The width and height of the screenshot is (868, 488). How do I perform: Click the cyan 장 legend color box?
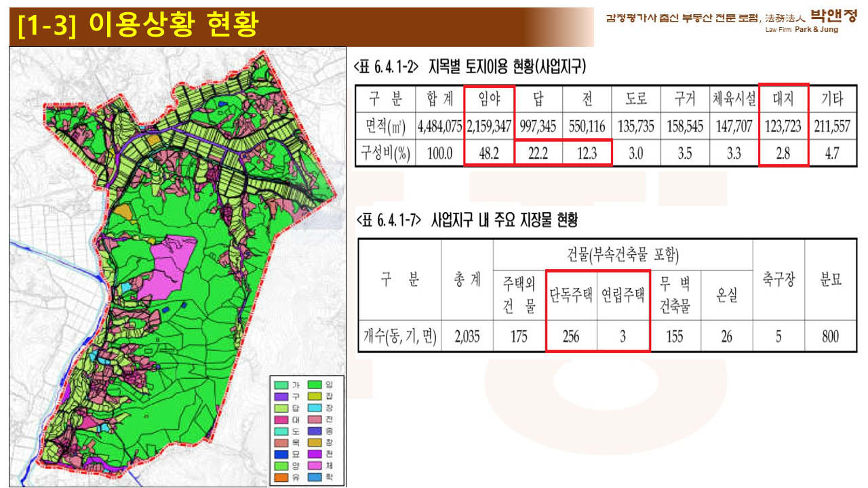click(x=314, y=409)
